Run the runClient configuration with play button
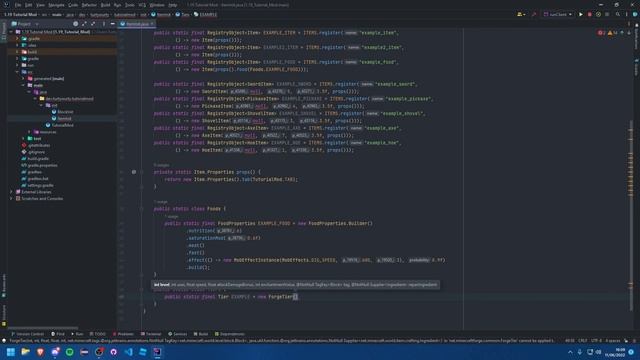Image resolution: width=640 pixels, height=360 pixels. pos(581,14)
